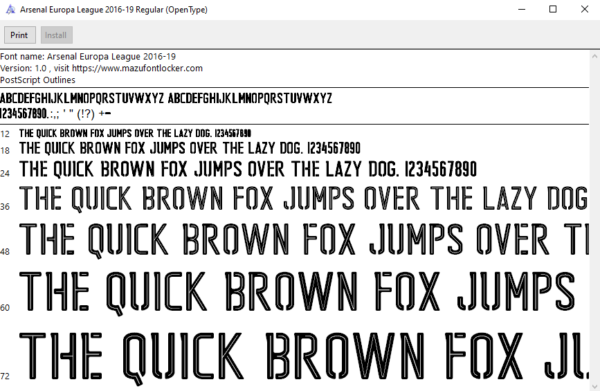This screenshot has width=600, height=391.
Task: Click the size 72 label
Action: [x=5, y=376]
